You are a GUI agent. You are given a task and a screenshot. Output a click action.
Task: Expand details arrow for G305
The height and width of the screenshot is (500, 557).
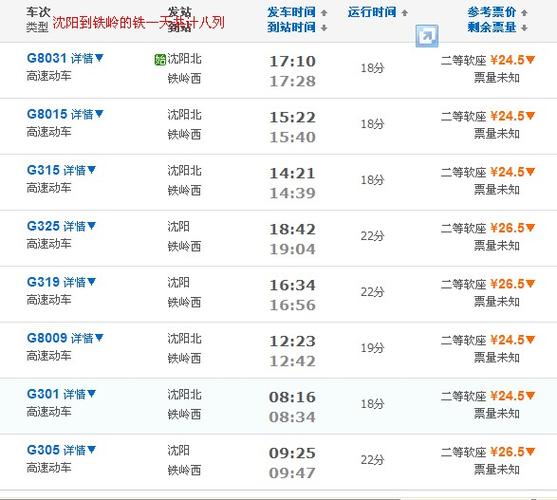click(91, 450)
